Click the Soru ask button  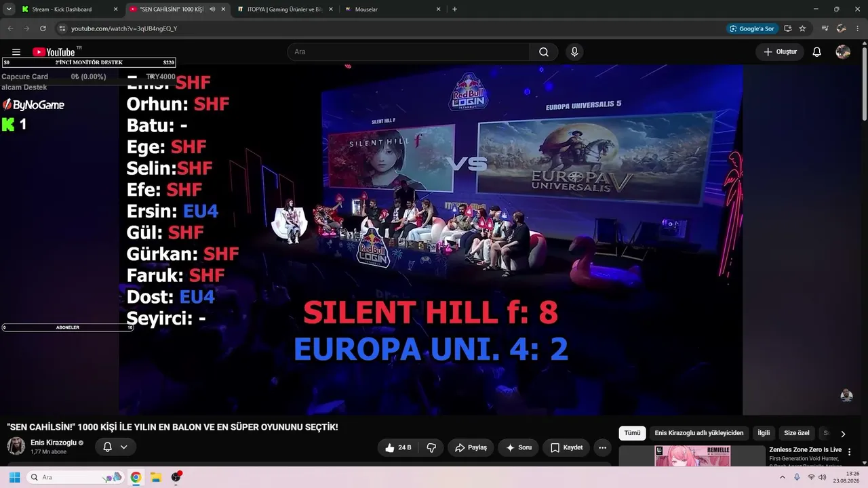519,447
